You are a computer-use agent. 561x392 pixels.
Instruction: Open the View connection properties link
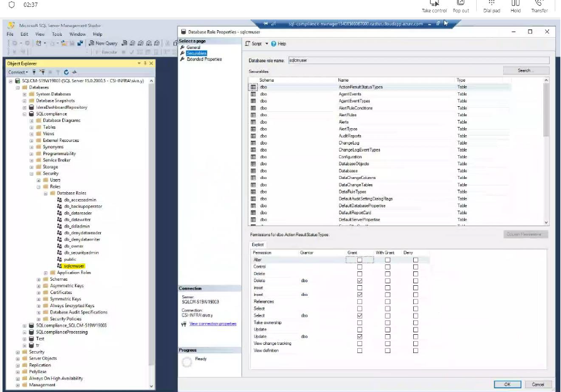[213, 324]
